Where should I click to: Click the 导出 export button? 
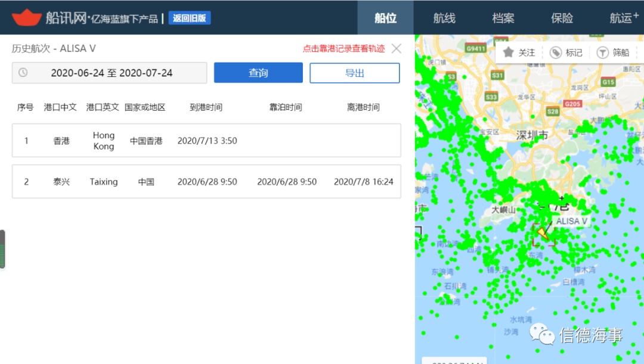point(354,73)
